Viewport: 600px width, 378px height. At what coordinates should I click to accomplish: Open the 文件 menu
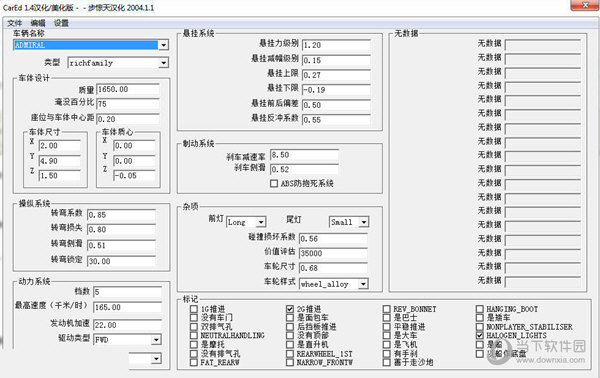(14, 23)
